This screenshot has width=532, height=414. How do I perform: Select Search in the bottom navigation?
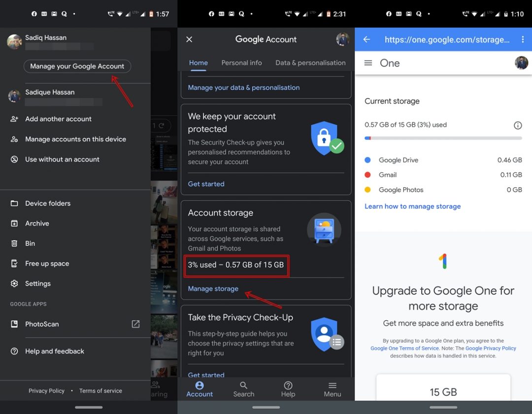tap(244, 389)
